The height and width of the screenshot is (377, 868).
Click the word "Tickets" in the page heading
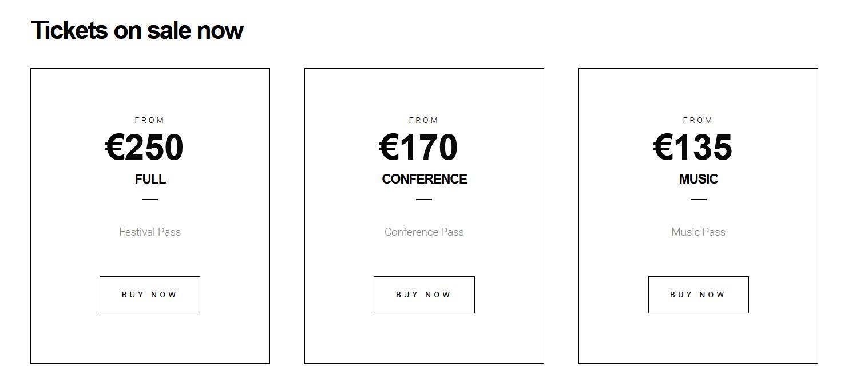coord(69,30)
